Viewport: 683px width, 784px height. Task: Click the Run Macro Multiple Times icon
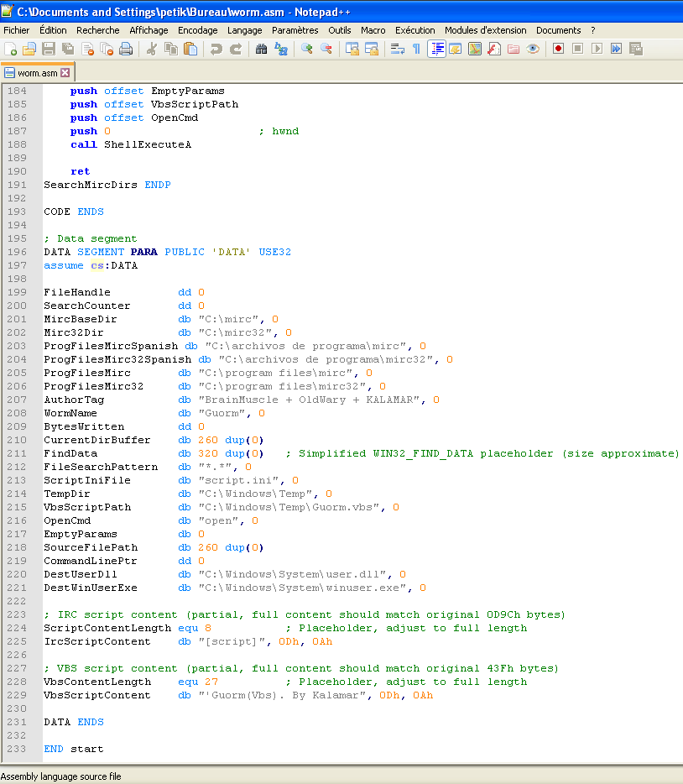[616, 49]
